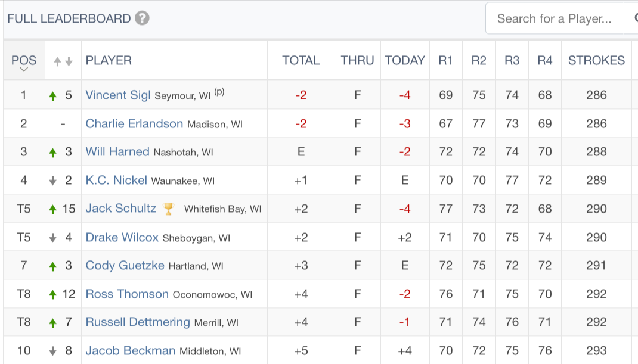The height and width of the screenshot is (364, 638).
Task: Click the gray down arrow in K.C. Nickel's row
Action: tap(52, 181)
